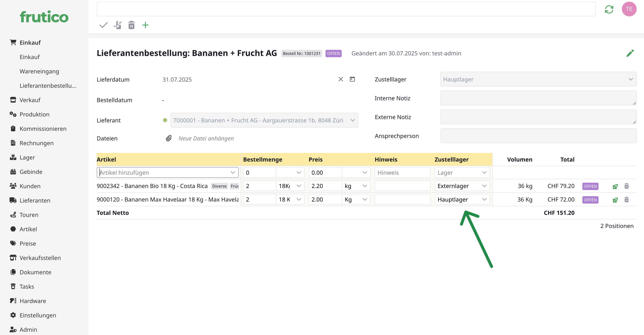Viewport: 644px width, 335px height.
Task: Click the checkmark confirm icon in toolbar
Action: click(103, 25)
